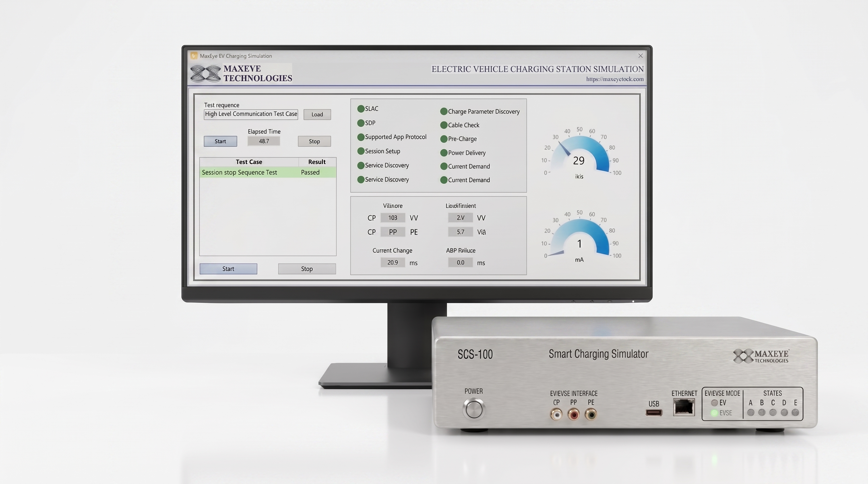868x484 pixels.
Task: Open the https://maxeyetock.com link
Action: tap(615, 79)
